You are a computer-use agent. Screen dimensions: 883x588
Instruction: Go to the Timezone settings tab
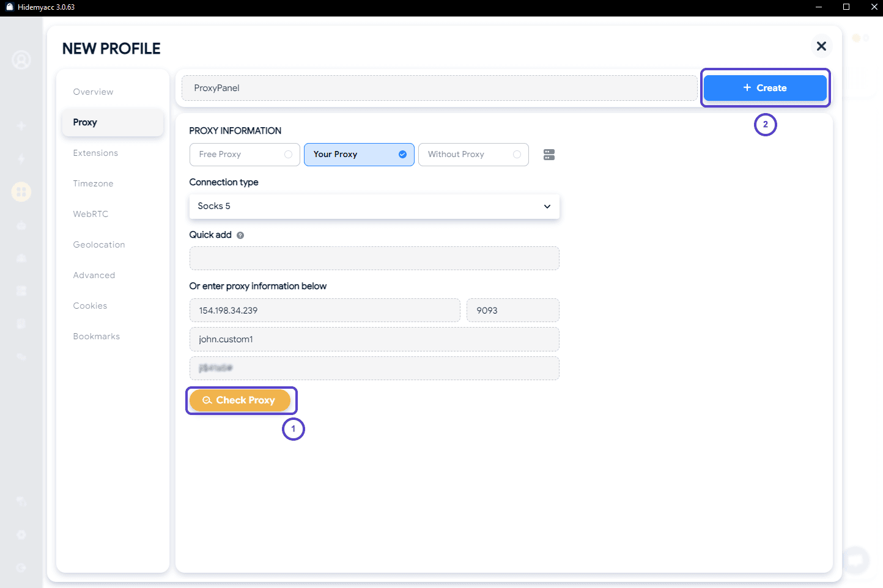93,183
